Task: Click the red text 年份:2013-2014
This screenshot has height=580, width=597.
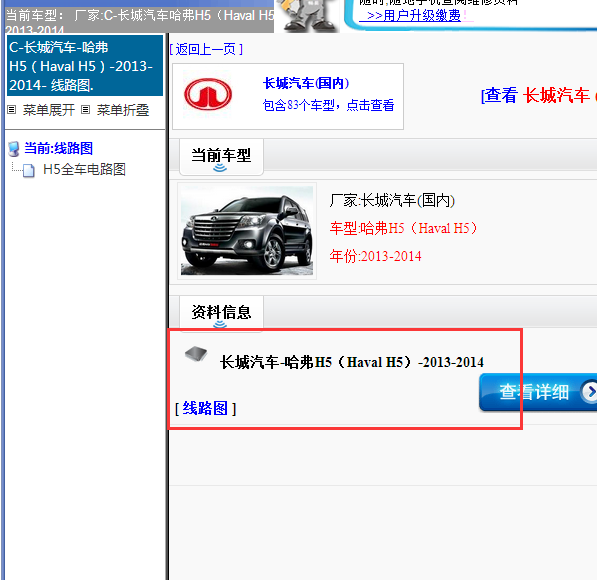Action: coord(375,256)
